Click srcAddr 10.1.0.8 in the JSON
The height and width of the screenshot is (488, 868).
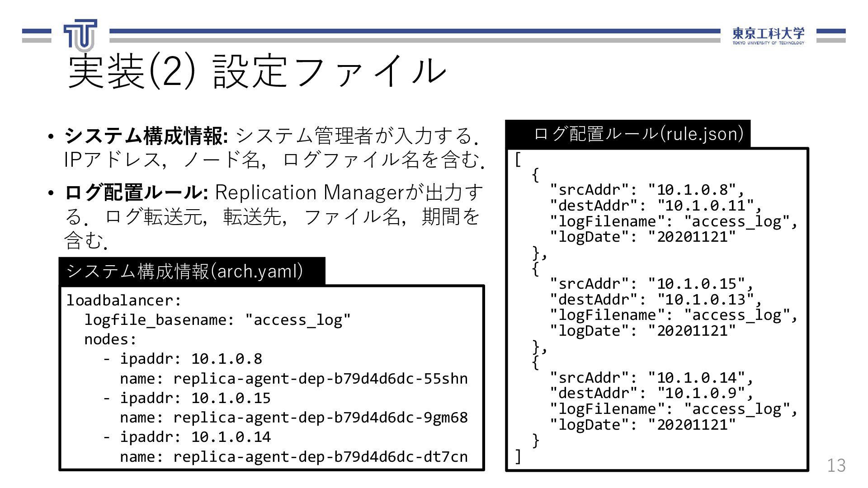646,189
